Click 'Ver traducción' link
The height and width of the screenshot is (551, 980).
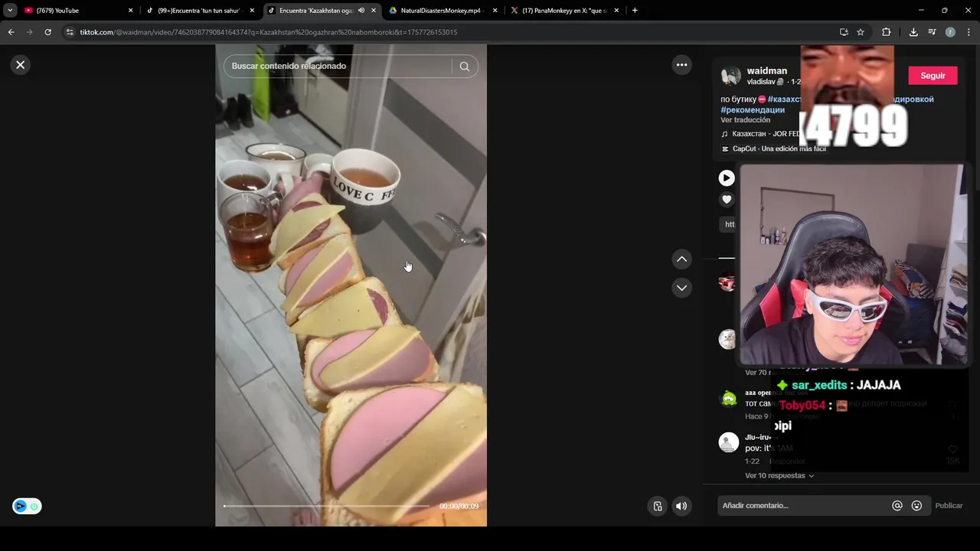745,120
